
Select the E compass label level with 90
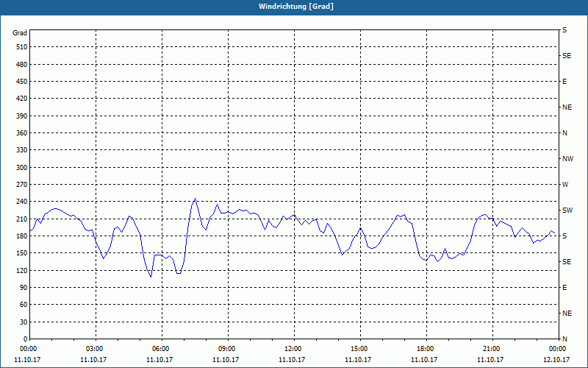tap(564, 287)
